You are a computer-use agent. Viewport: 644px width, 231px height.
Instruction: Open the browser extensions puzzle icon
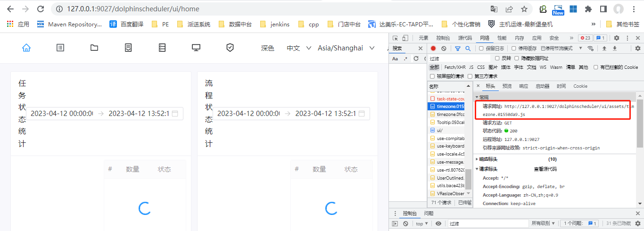[588, 9]
